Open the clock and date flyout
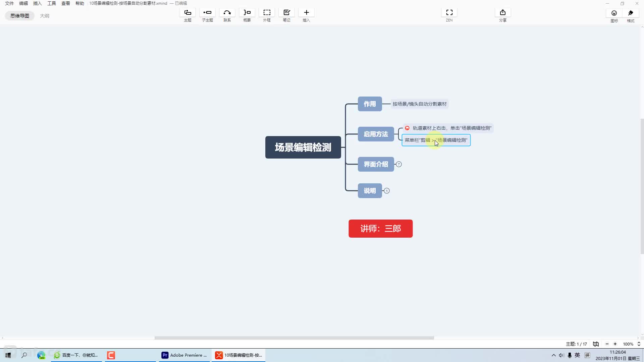The image size is (644, 362). [618, 355]
